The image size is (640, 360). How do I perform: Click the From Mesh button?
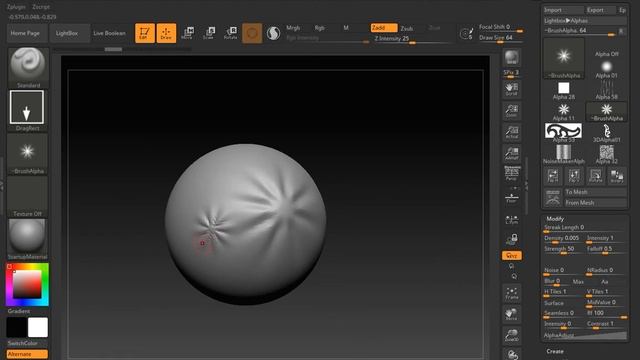596,202
